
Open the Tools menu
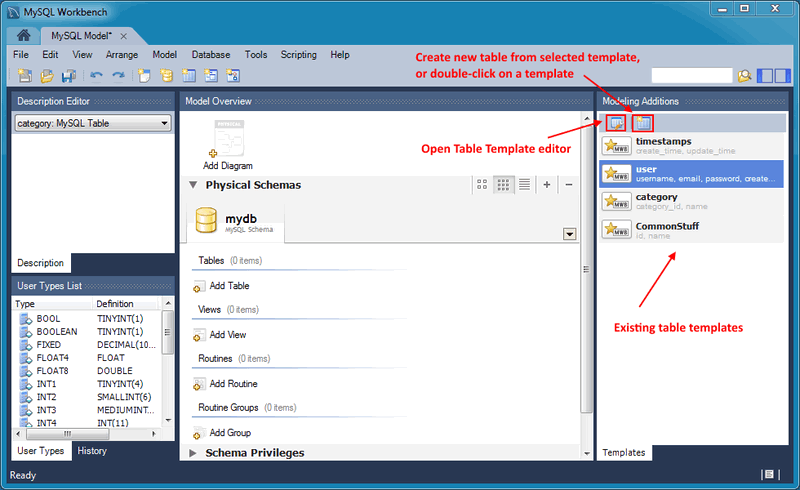tap(256, 55)
